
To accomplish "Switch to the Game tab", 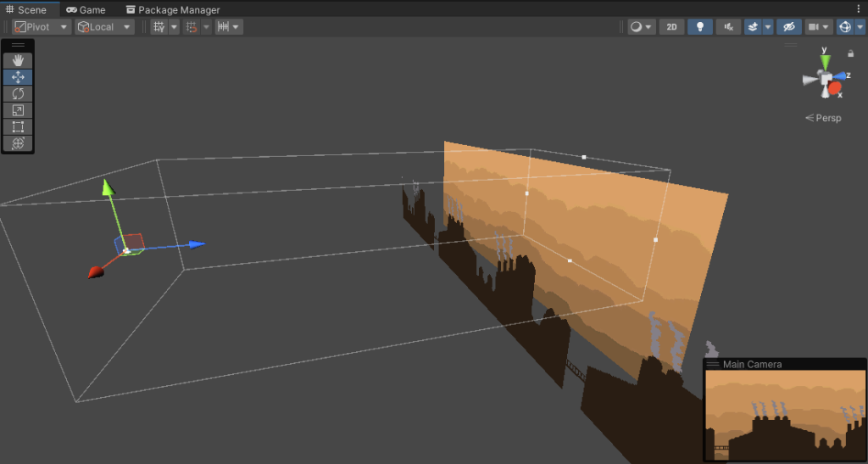I will (x=85, y=9).
